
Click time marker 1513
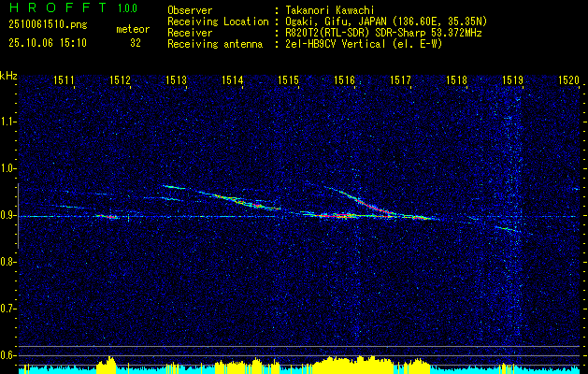[x=176, y=79]
